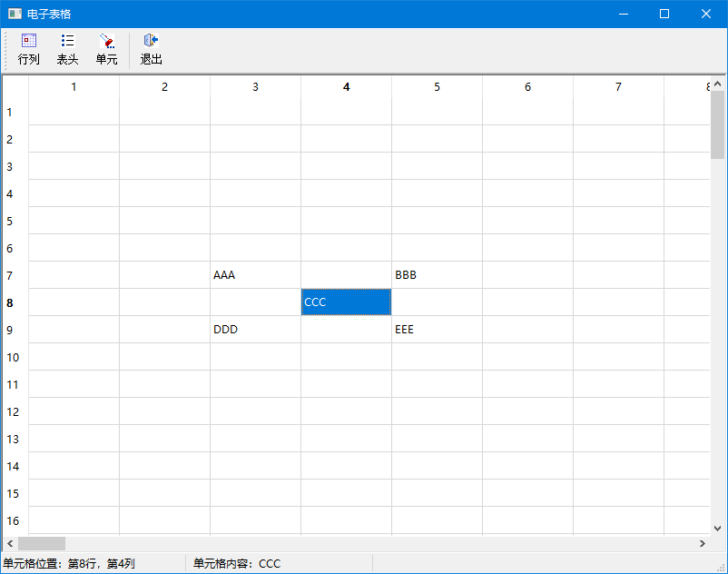Screen dimensions: 728x574
Task: Click the vertical scrollbar thumb
Action: [x=717, y=124]
